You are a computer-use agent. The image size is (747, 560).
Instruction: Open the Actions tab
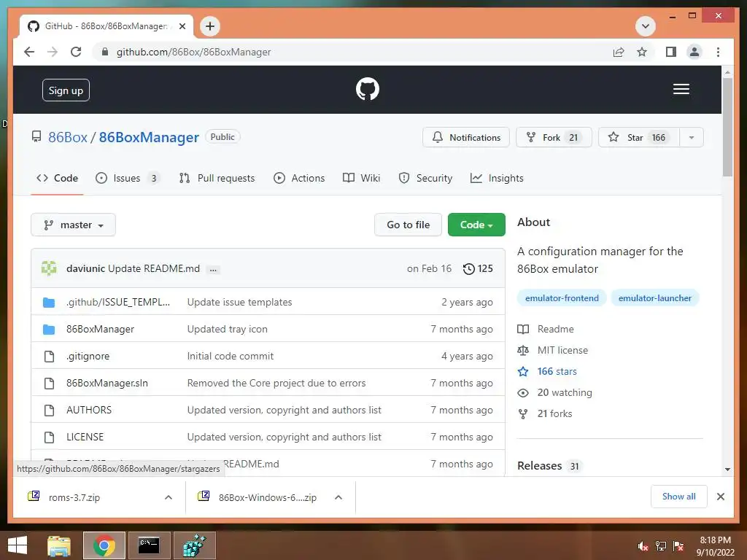click(298, 178)
